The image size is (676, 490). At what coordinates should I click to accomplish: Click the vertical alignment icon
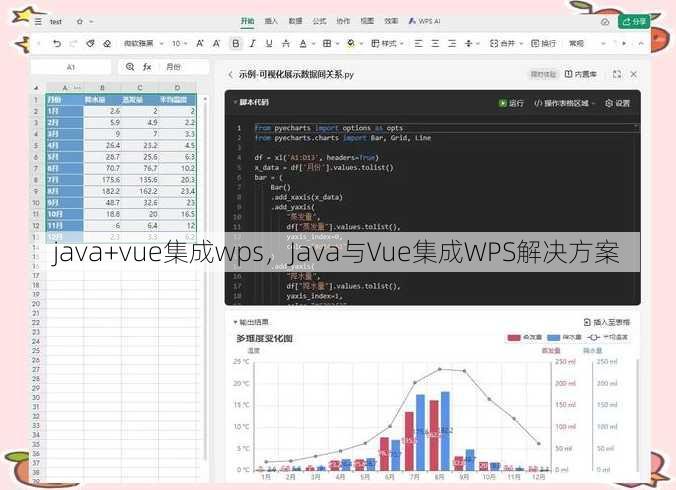pos(469,44)
